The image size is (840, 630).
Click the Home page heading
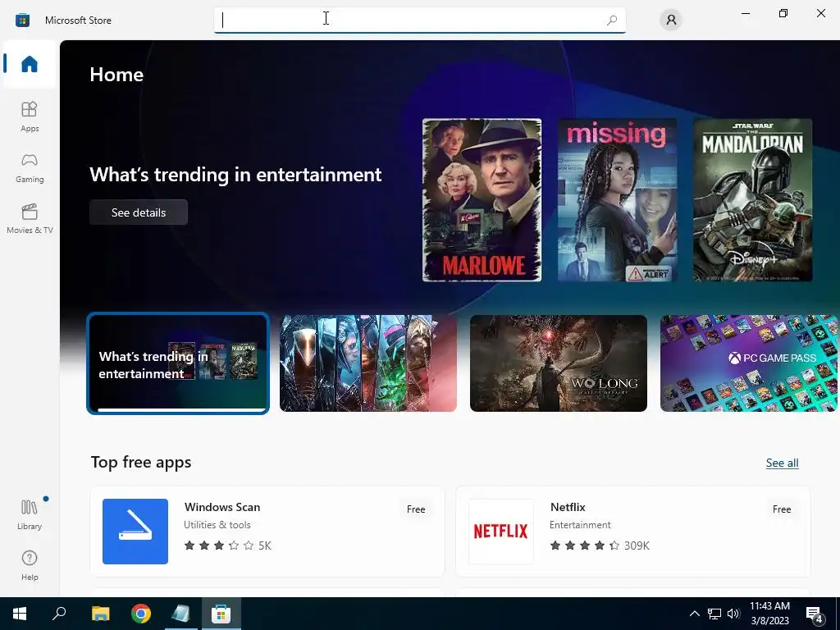[116, 75]
